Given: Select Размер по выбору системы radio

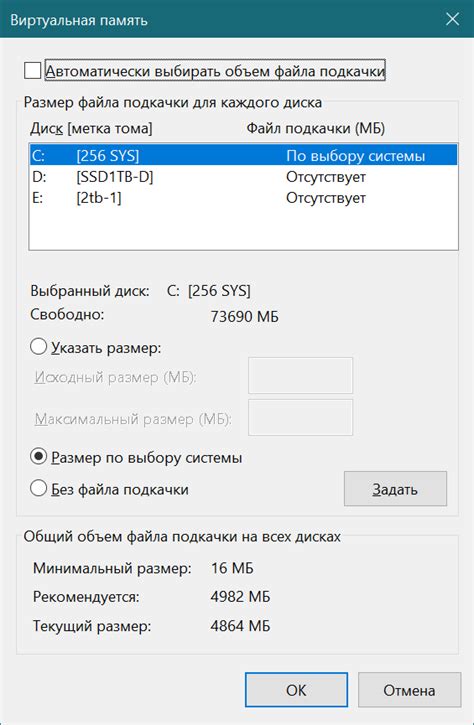Looking at the screenshot, I should 39,457.
